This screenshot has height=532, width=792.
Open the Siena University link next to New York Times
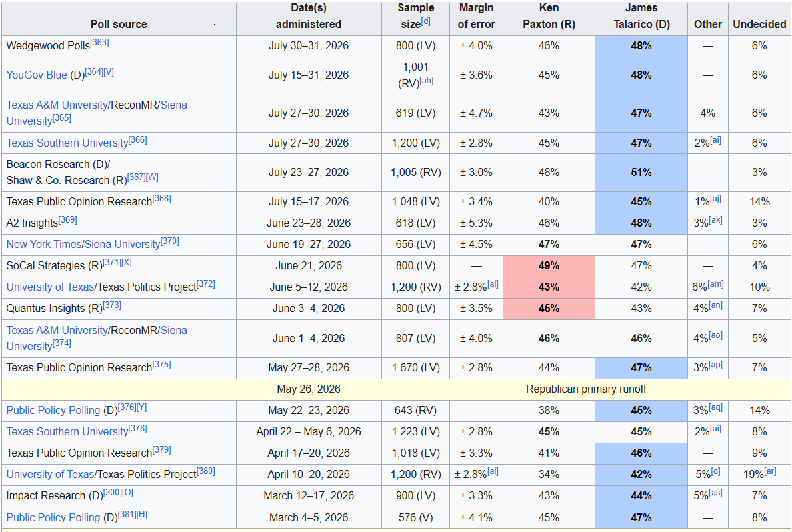pyautogui.click(x=122, y=245)
